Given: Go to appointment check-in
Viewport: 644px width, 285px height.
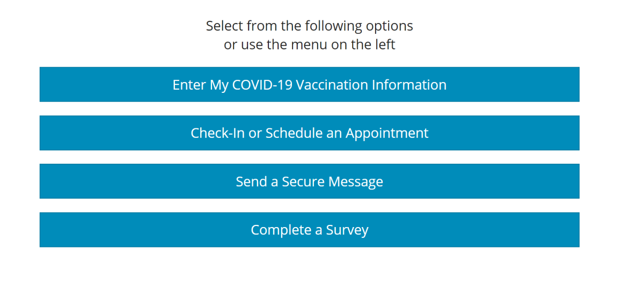Looking at the screenshot, I should pyautogui.click(x=309, y=133).
